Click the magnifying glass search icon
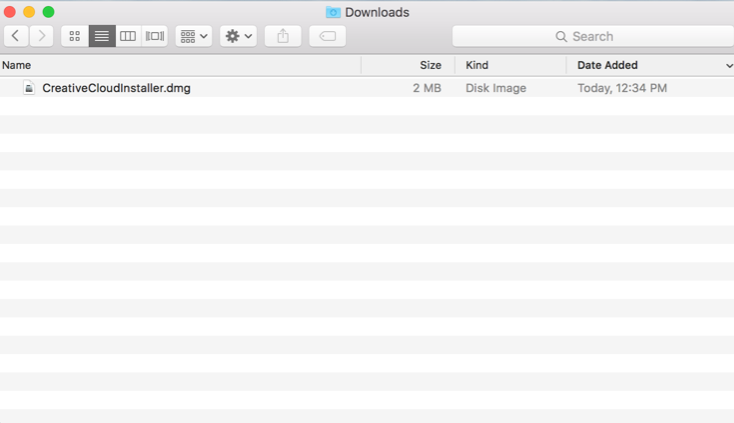Screen dimensions: 734x423 pos(561,36)
